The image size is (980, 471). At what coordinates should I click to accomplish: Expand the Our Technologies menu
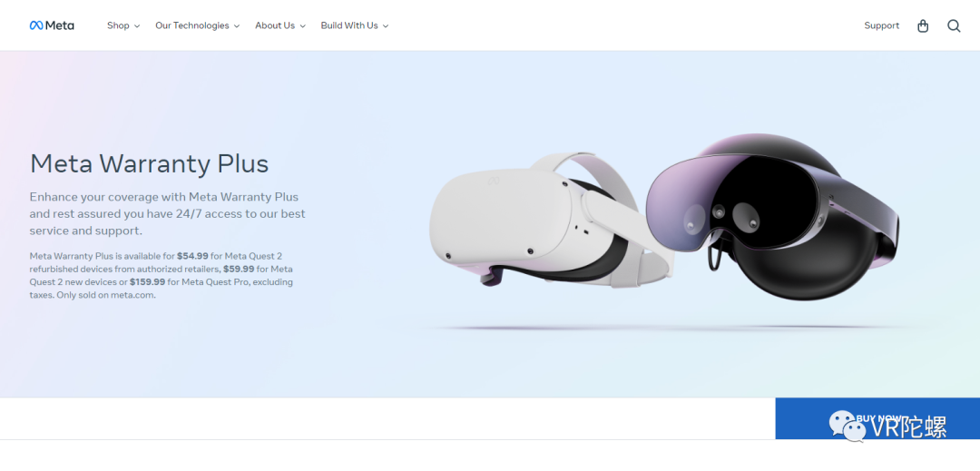coord(198,25)
